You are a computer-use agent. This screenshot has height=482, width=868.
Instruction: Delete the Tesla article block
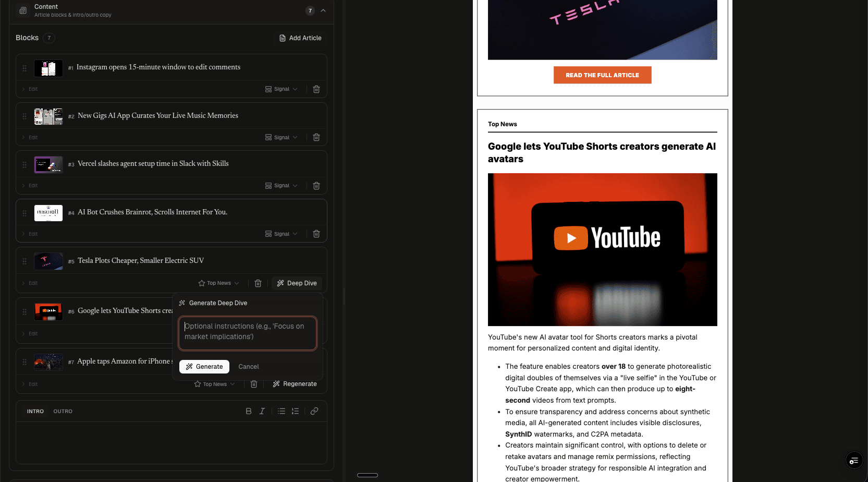[x=258, y=283]
